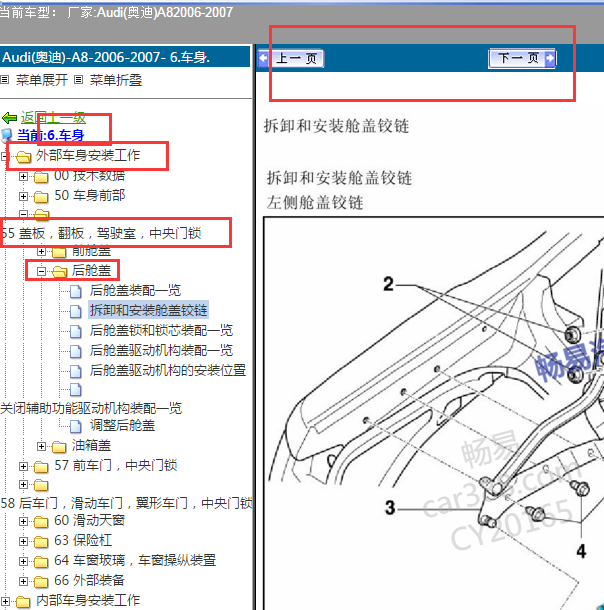Viewport: 604px width, 610px height.
Task: Click the 50 车身前部 folder icon
Action: tap(41, 196)
